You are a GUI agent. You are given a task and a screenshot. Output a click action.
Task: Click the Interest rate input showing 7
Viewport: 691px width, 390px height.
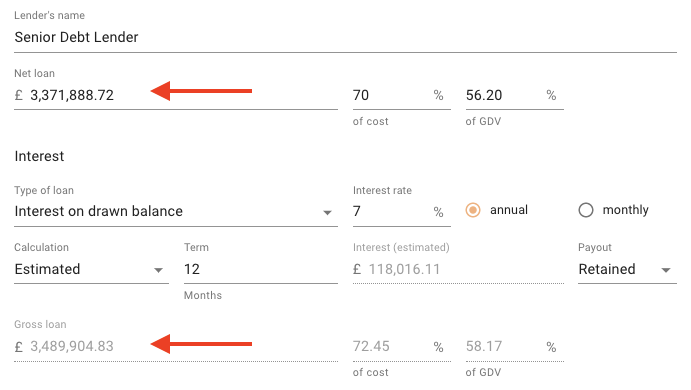pos(401,212)
